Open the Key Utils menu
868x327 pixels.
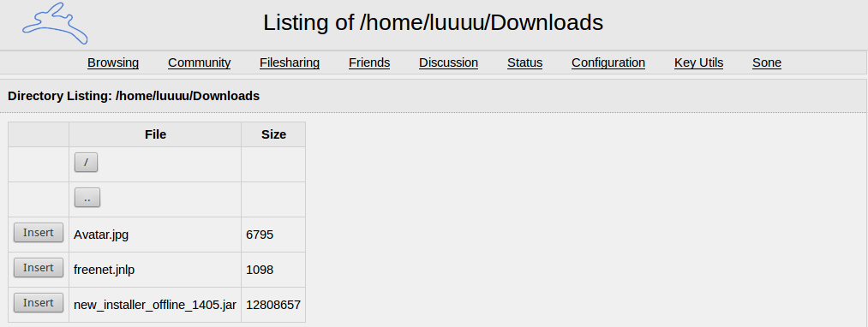click(x=698, y=62)
